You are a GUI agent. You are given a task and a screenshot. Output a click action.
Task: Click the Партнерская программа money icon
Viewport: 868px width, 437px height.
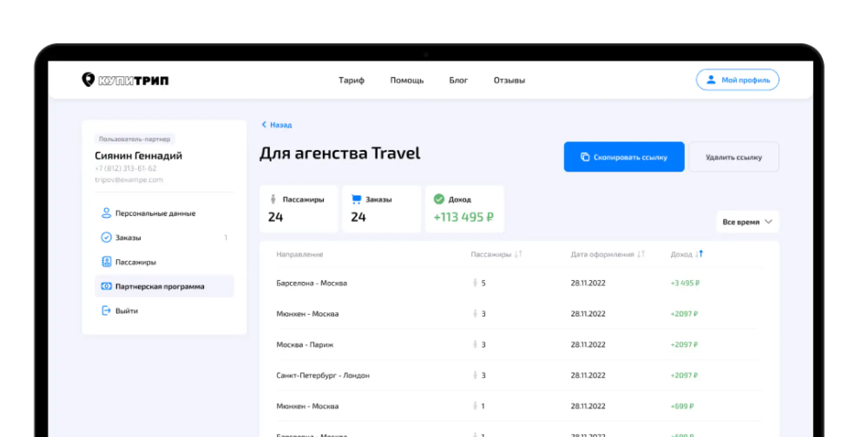click(106, 286)
